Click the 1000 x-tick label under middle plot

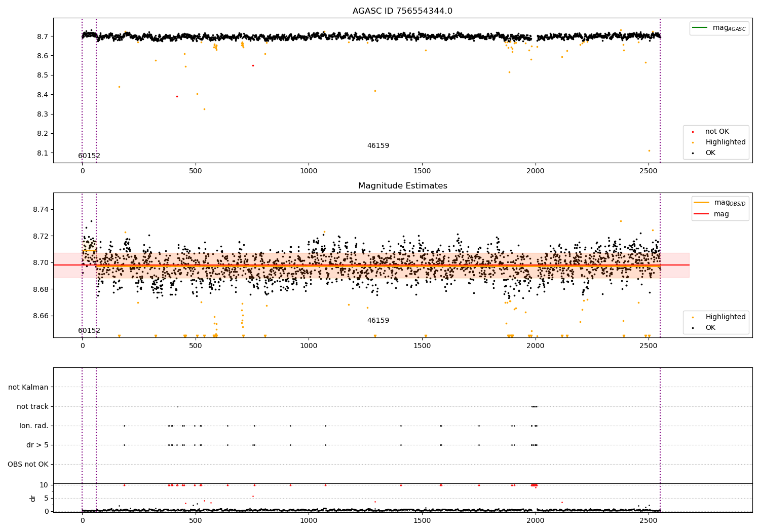coord(309,346)
